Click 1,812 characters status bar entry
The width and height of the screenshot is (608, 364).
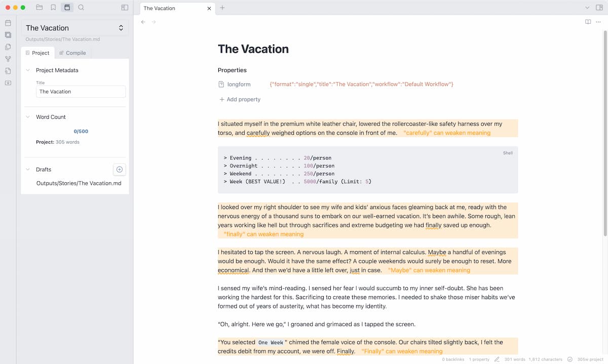coord(545,359)
